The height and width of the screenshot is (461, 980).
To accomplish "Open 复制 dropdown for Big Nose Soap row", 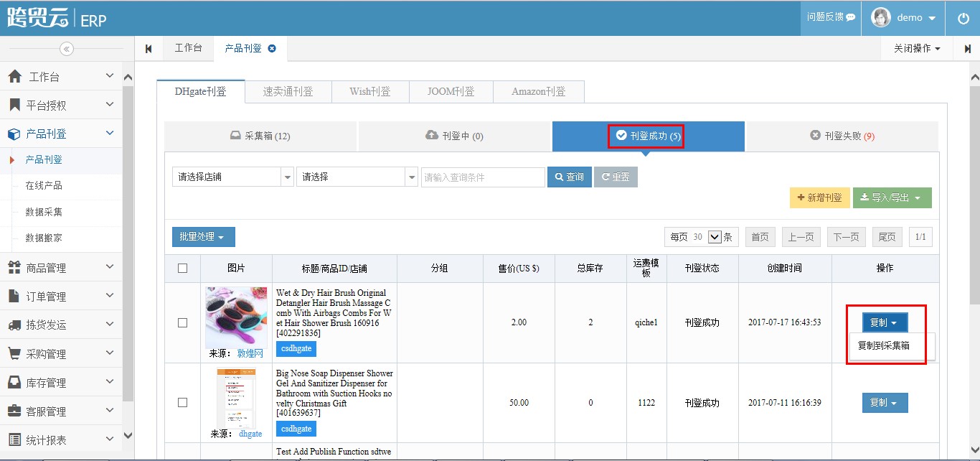I will pos(885,403).
